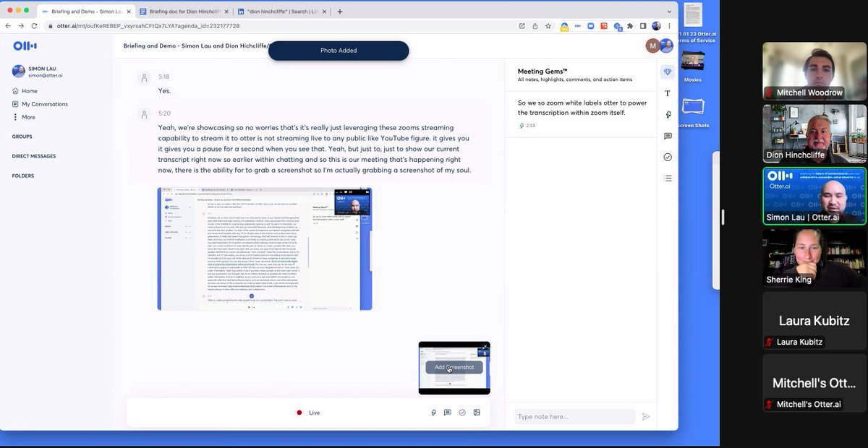Click the 5:18 timestamp
Screen dimensions: 868x448
tap(164, 77)
